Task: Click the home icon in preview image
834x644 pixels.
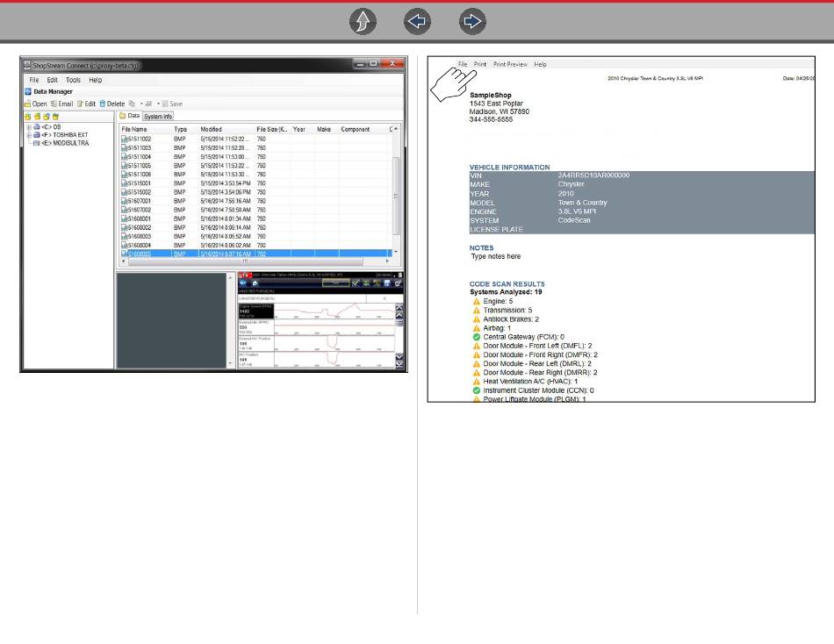Action: click(255, 283)
